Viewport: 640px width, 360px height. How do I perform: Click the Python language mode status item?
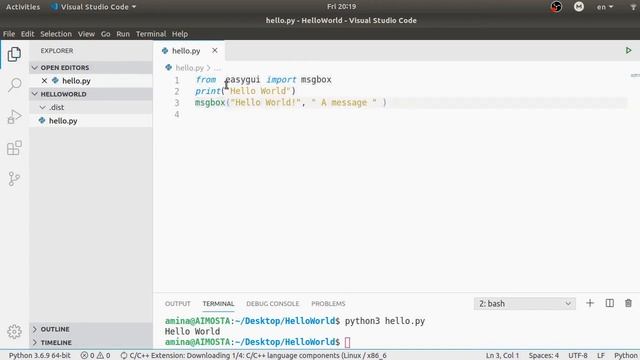pyautogui.click(x=626, y=356)
